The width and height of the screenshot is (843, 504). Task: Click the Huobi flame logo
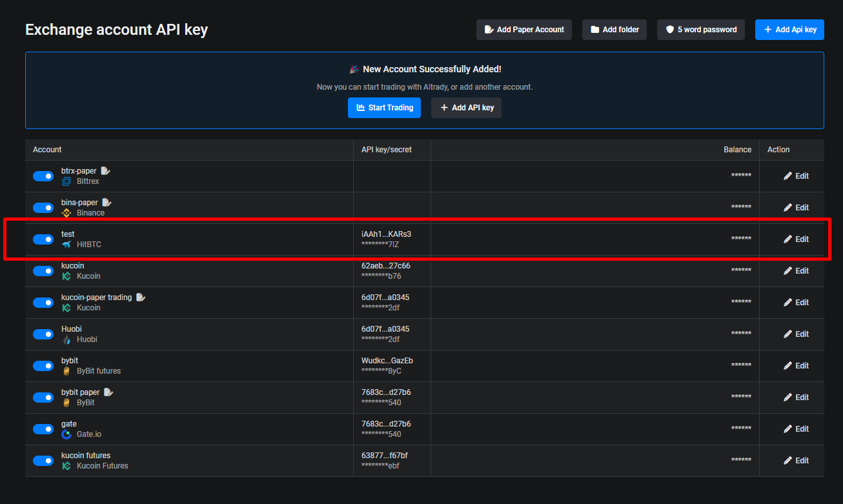coord(66,339)
